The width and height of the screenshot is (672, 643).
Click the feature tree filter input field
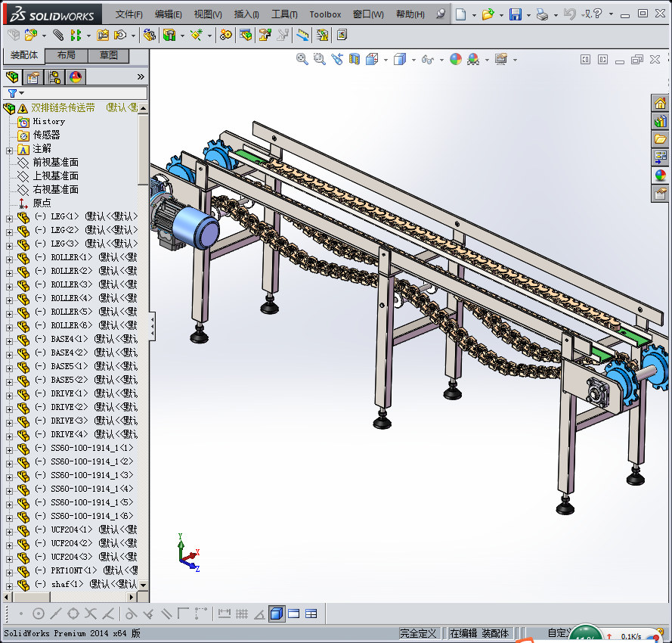(83, 93)
